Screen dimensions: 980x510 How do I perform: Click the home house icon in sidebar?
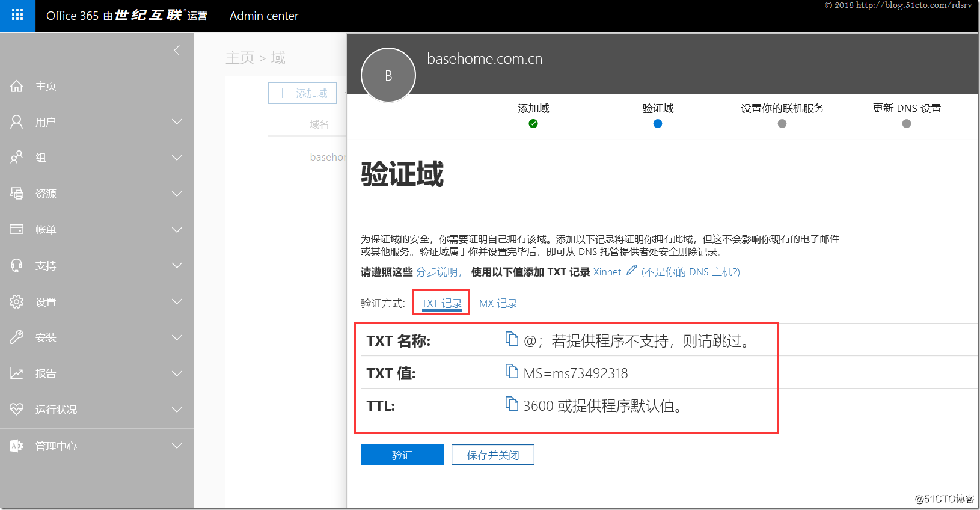coord(17,86)
